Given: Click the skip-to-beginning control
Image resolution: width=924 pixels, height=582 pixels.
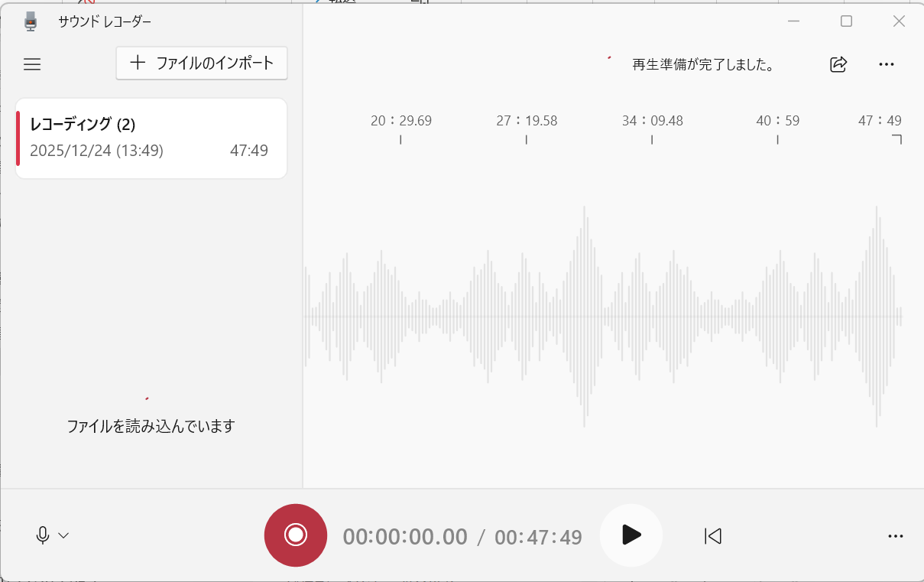Looking at the screenshot, I should coord(712,536).
